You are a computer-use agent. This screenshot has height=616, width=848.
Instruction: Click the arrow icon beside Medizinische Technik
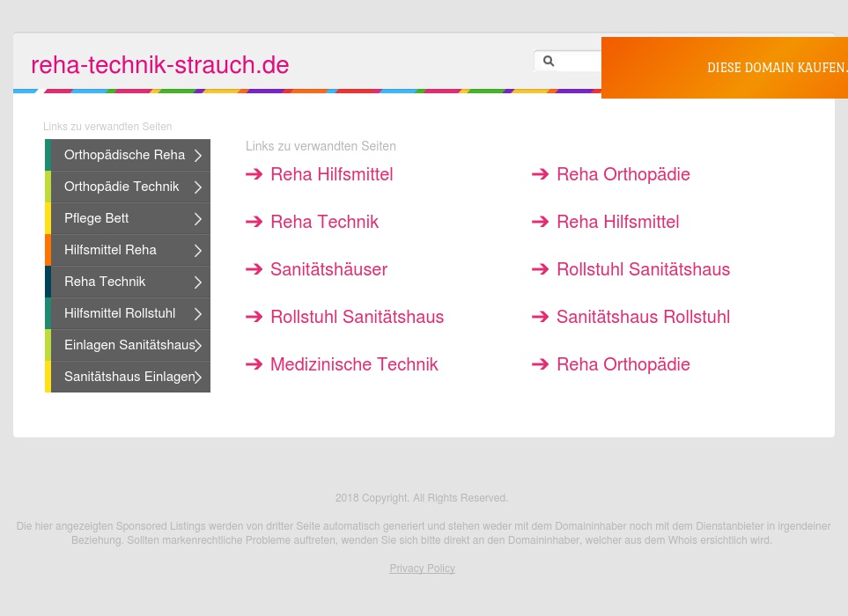coord(254,364)
